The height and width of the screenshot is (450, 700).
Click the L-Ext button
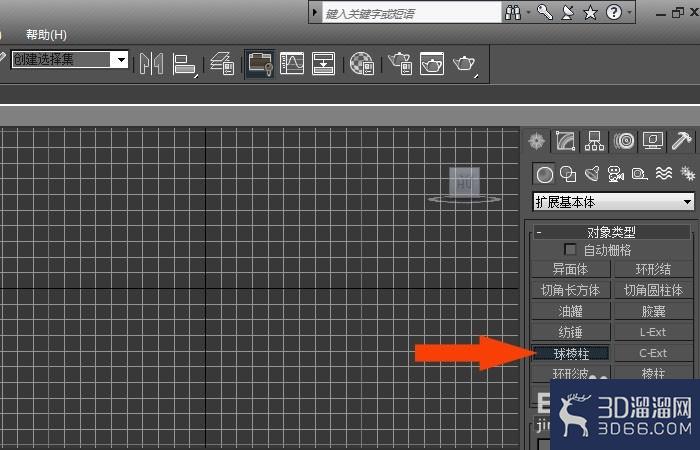(653, 332)
